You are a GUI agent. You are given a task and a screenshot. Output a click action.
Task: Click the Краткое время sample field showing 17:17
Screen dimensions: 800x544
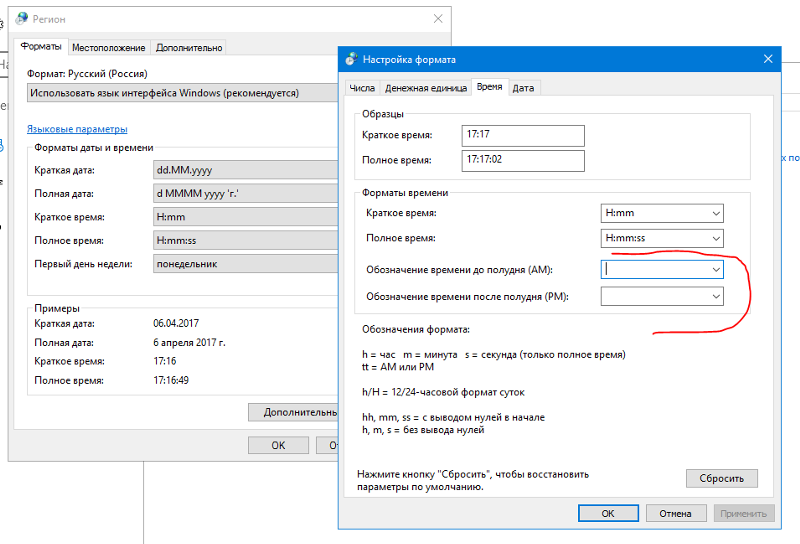[523, 135]
